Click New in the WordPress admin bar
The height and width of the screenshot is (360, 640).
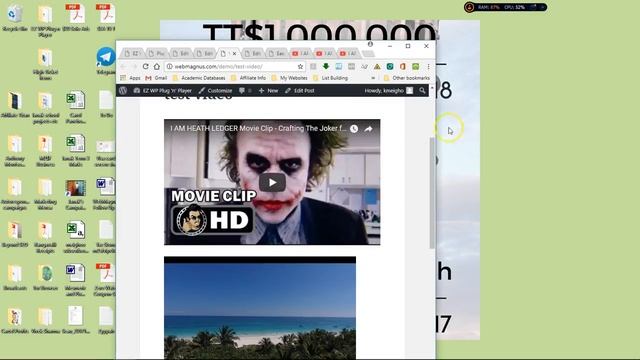click(268, 91)
